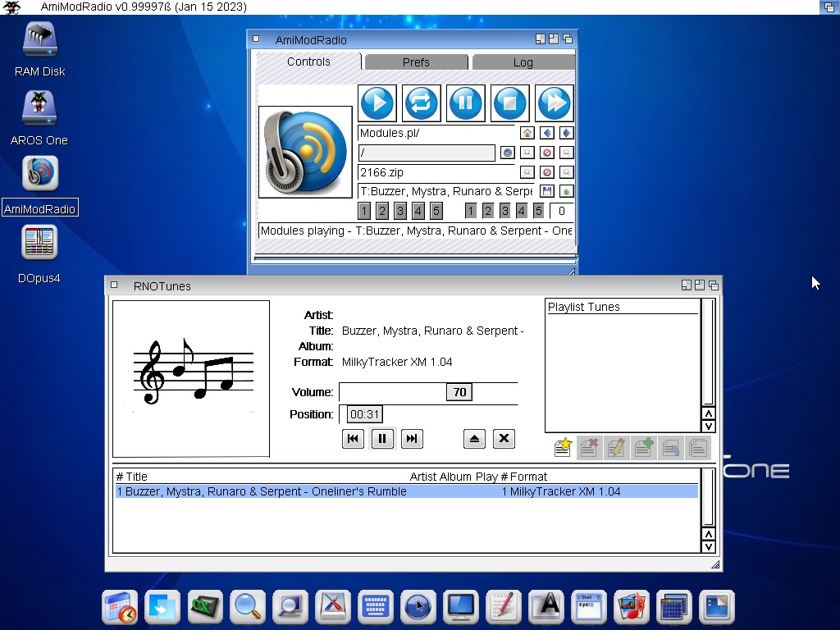
Task: Switch to the Prefs tab
Action: click(x=416, y=62)
